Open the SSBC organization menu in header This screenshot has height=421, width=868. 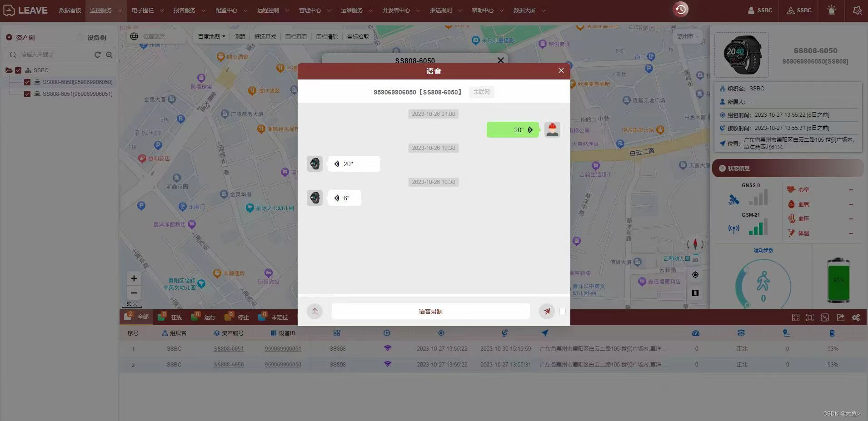click(x=799, y=10)
